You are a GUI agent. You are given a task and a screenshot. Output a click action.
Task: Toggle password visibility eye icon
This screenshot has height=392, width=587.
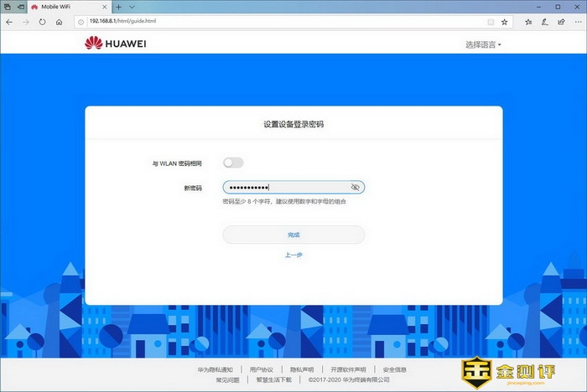click(x=356, y=188)
